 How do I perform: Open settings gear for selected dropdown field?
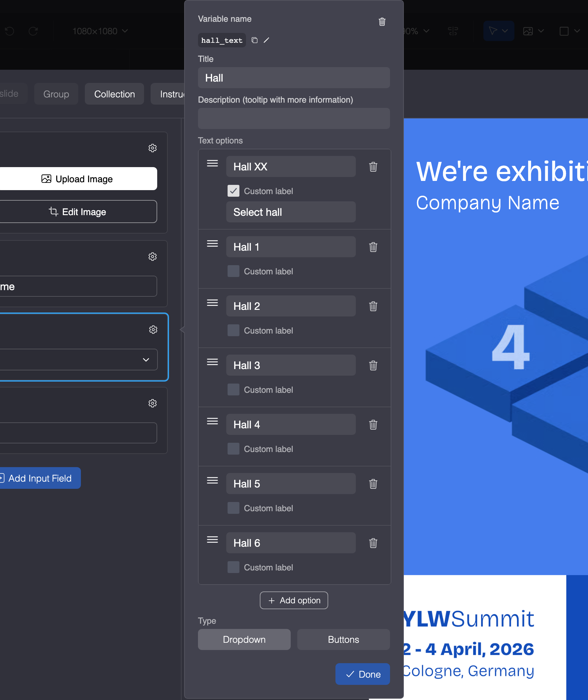coord(153,330)
